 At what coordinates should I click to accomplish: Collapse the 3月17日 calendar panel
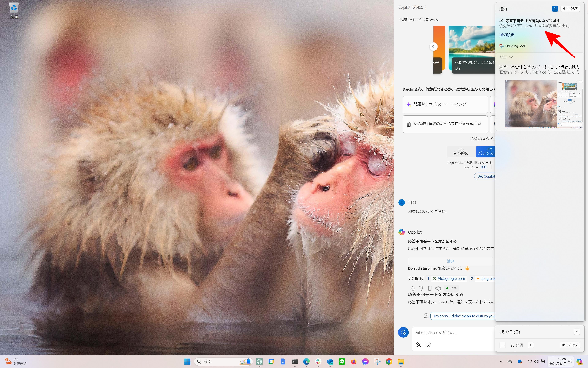click(577, 332)
